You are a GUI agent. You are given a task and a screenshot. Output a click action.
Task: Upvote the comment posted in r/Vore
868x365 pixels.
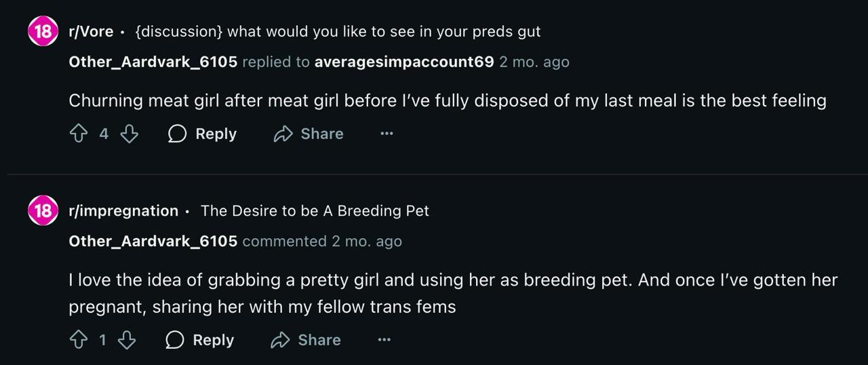(79, 134)
